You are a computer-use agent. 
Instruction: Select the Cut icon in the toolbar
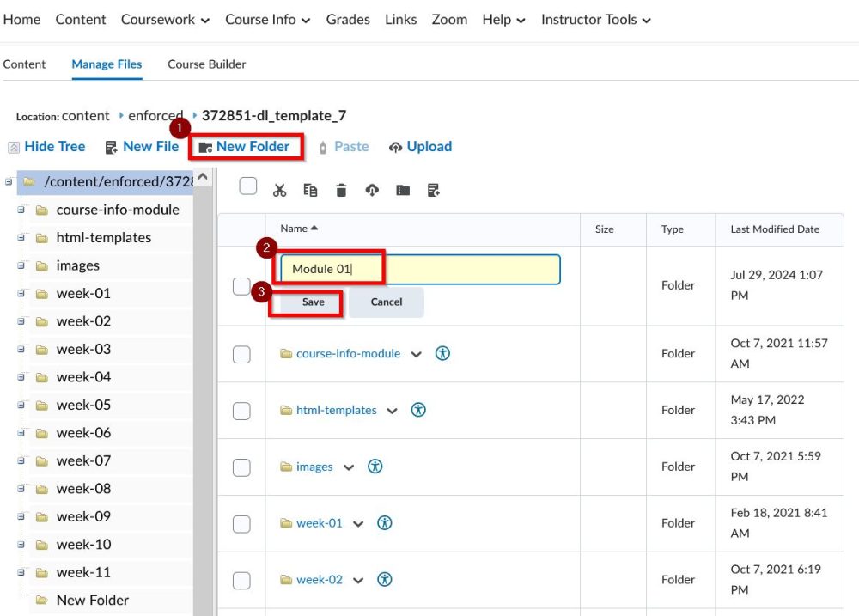279,189
